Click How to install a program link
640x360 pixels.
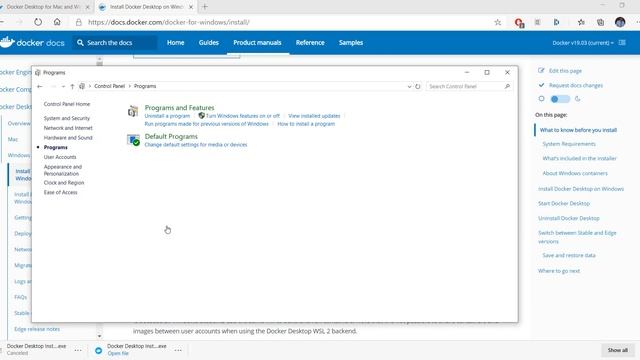coord(306,124)
